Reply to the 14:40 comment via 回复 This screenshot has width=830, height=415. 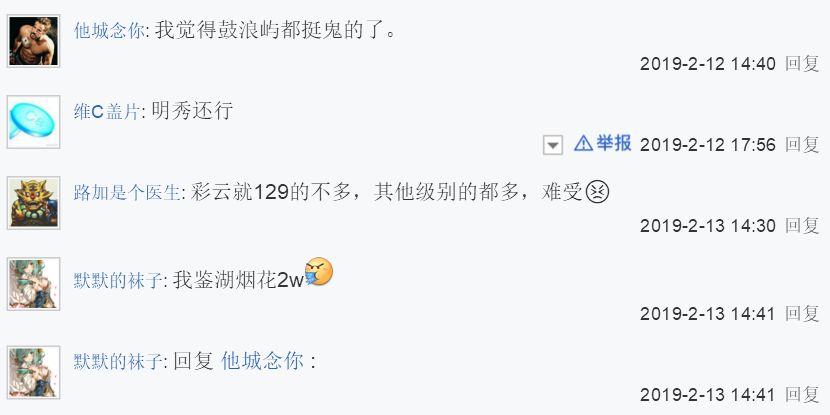[x=802, y=64]
